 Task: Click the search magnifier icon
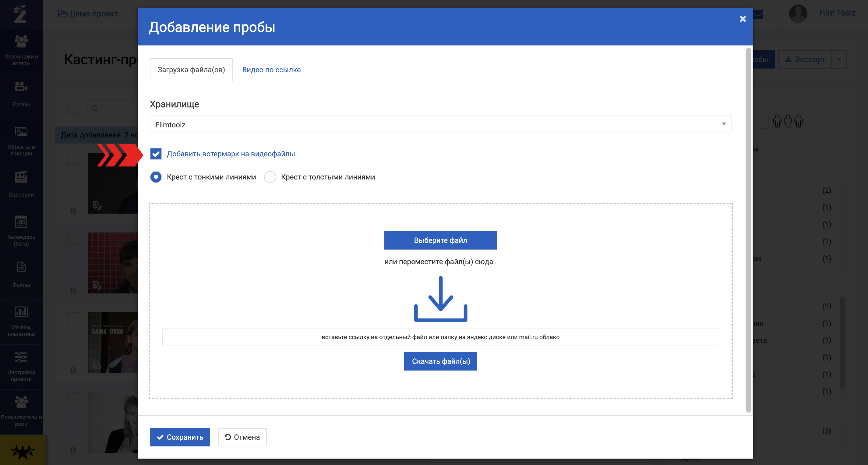coord(95,108)
